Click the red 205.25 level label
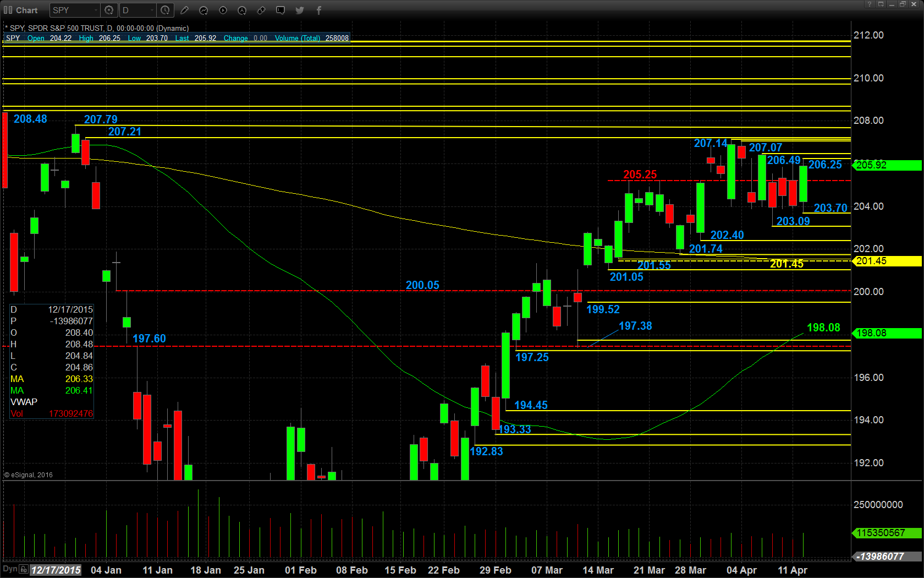The height and width of the screenshot is (578, 924). pyautogui.click(x=640, y=175)
